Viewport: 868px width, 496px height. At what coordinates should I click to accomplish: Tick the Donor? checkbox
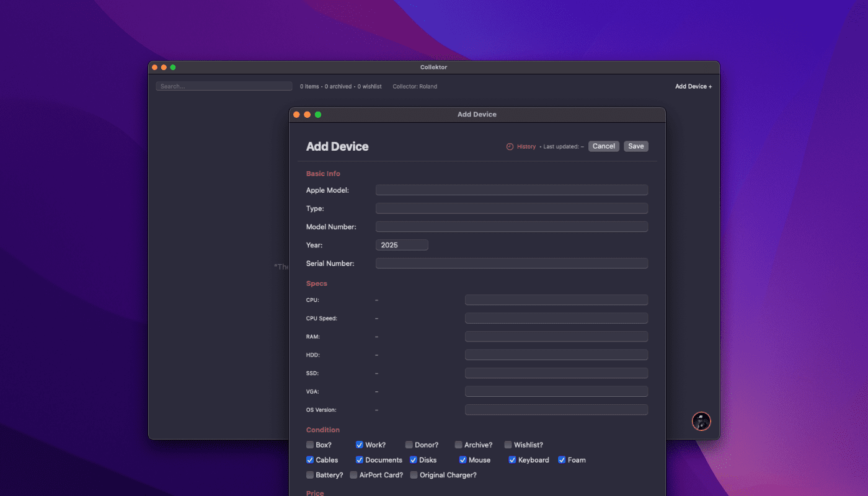point(409,445)
